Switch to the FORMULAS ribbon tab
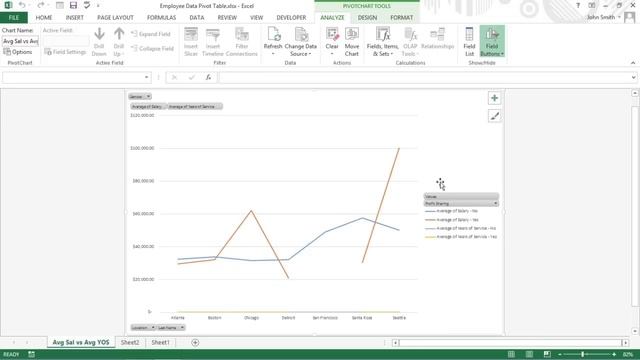The image size is (640, 360). click(161, 18)
